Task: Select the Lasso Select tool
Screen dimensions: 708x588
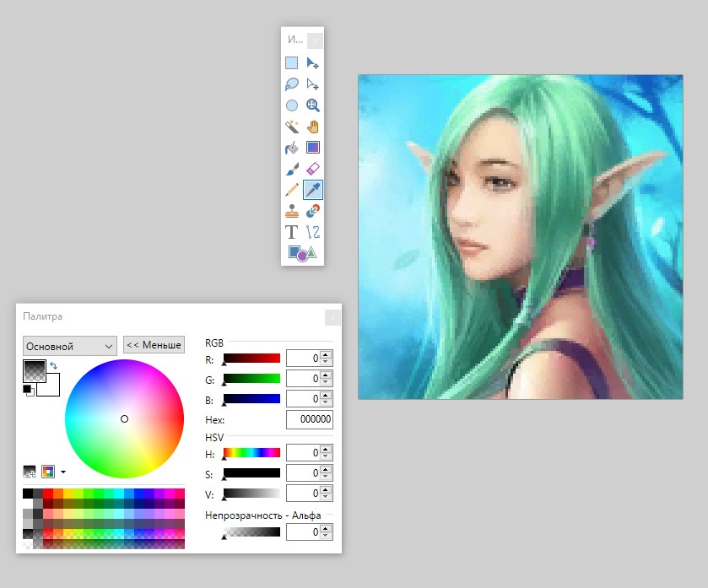Action: point(292,84)
